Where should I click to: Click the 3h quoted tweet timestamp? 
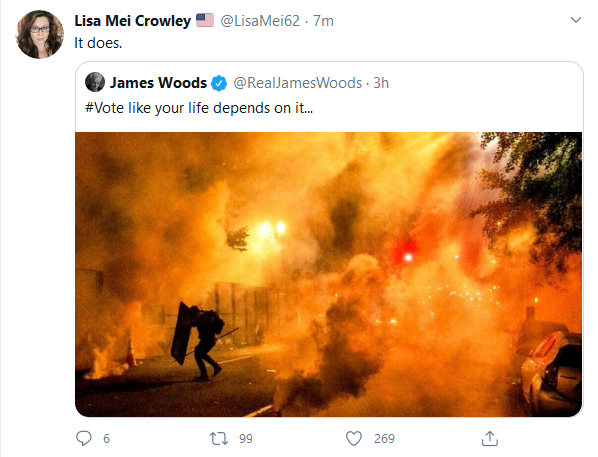point(381,83)
